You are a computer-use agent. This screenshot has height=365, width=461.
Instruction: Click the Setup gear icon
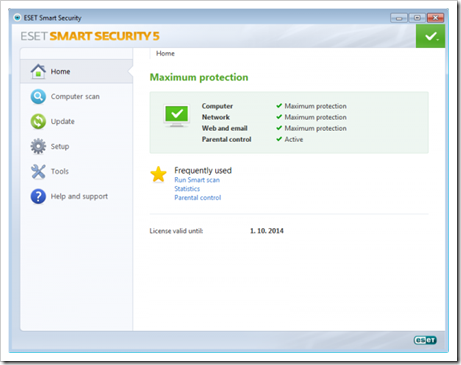[x=38, y=146]
